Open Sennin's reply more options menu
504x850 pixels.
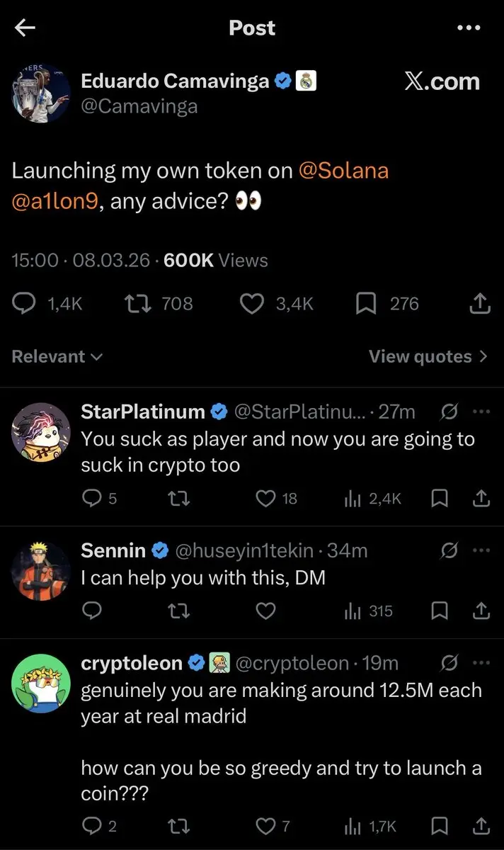pos(481,550)
